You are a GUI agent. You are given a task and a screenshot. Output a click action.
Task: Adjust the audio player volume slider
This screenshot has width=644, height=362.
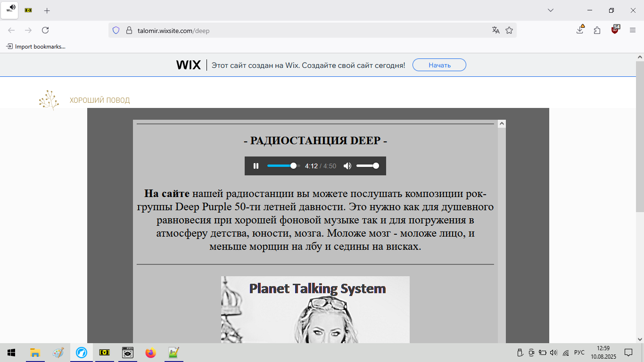pyautogui.click(x=368, y=166)
